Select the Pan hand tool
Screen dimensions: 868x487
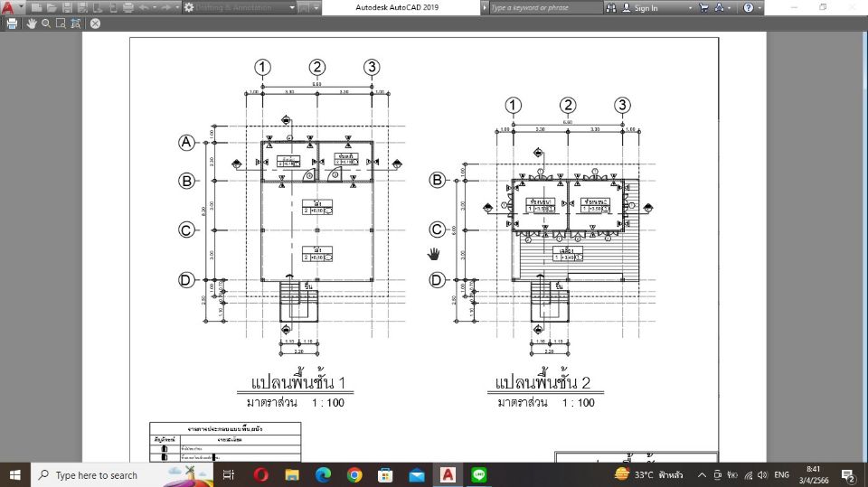click(x=32, y=23)
